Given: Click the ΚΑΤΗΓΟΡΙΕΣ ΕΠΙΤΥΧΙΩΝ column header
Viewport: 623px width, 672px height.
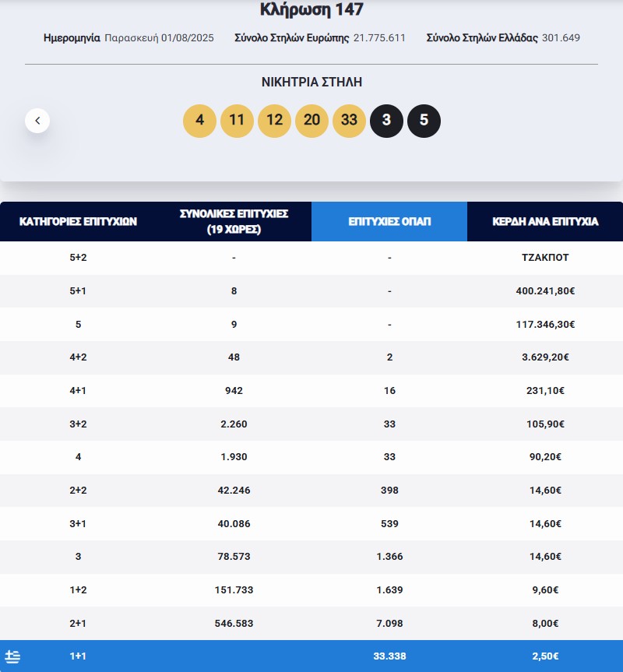Looking at the screenshot, I should (x=78, y=221).
